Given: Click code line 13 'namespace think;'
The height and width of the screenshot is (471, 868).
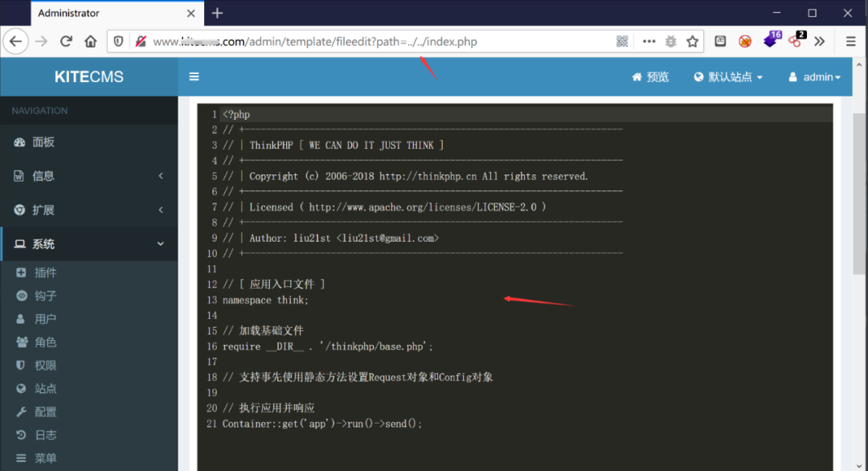Looking at the screenshot, I should click(266, 300).
